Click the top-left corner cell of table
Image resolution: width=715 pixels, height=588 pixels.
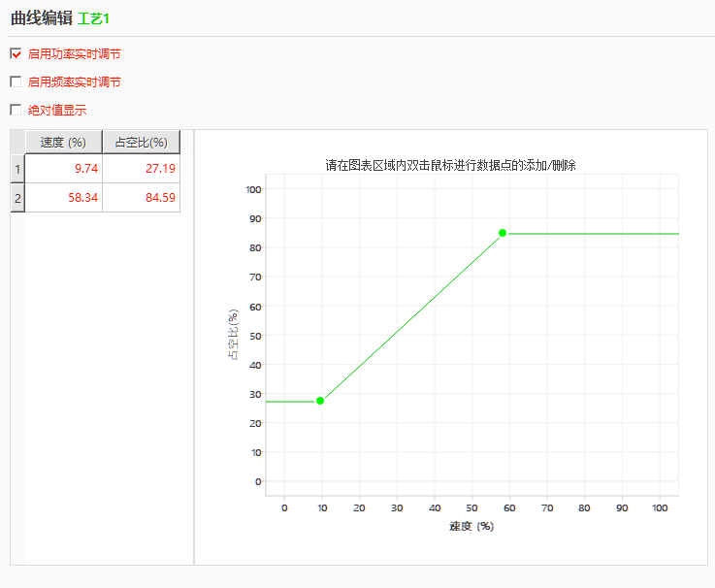coord(16,143)
